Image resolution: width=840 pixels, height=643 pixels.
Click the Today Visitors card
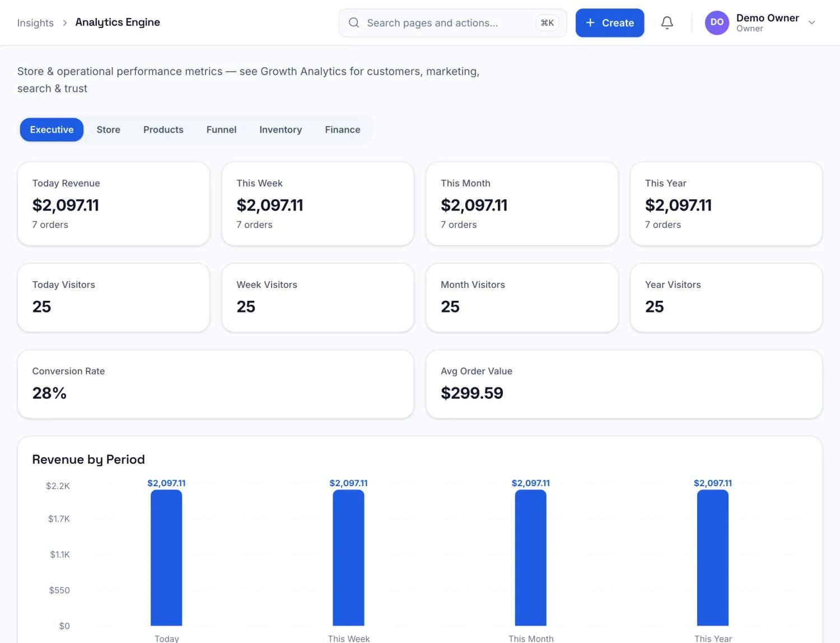(114, 298)
